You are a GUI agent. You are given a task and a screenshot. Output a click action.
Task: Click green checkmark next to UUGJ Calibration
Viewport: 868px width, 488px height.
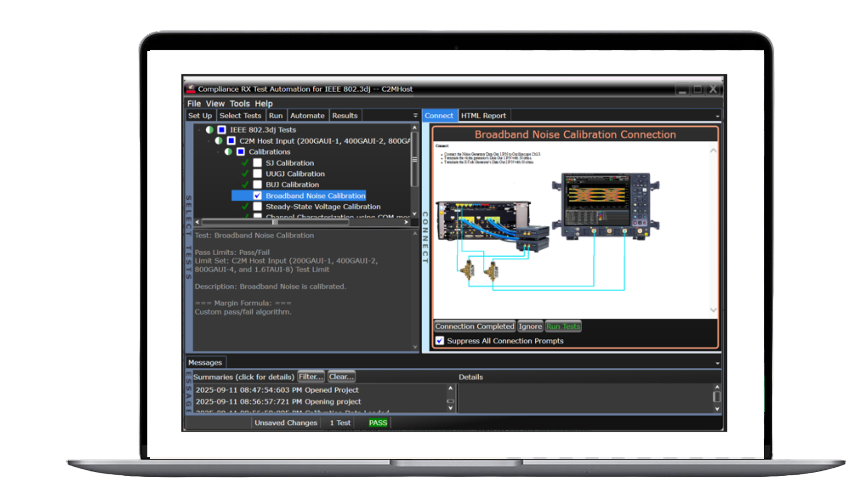point(245,174)
